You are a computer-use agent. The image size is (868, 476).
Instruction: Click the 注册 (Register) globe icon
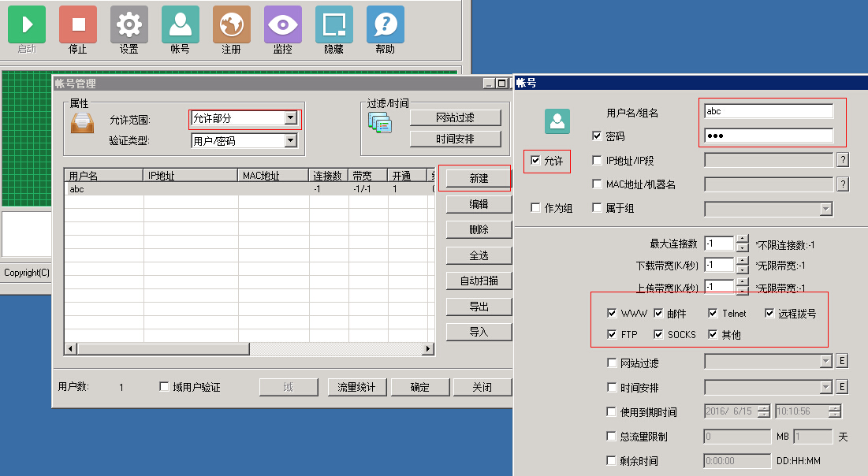232,24
